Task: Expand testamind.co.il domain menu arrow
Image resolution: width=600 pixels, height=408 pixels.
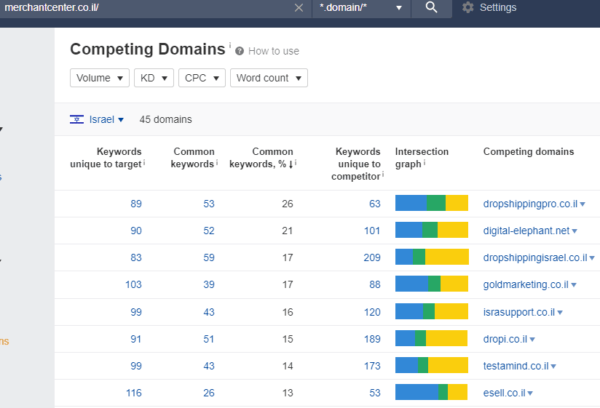Action: [x=553, y=367]
